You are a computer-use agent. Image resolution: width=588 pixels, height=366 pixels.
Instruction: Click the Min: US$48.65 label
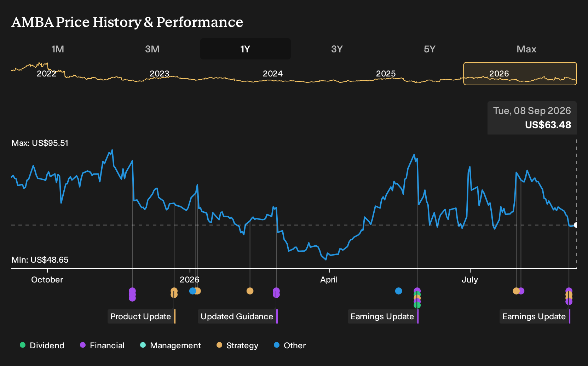pyautogui.click(x=40, y=260)
